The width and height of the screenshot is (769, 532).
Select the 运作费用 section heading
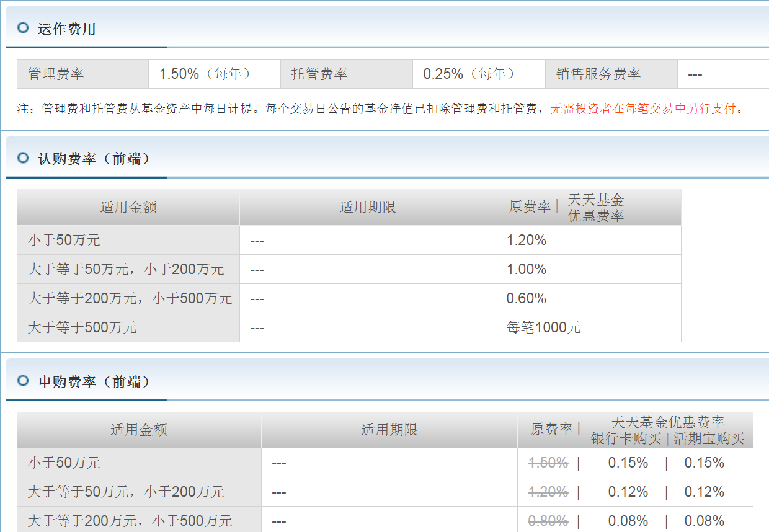pos(66,29)
